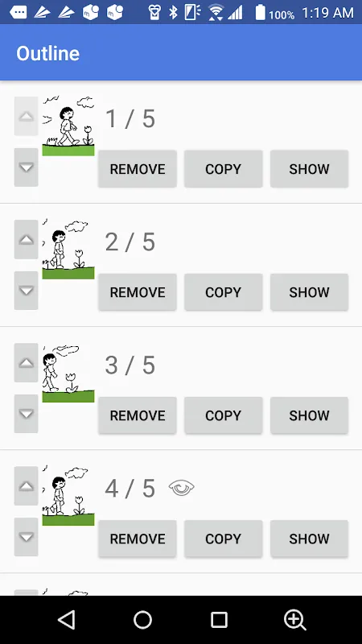Show frame 2 / 5
This screenshot has height=644, width=362.
point(309,292)
